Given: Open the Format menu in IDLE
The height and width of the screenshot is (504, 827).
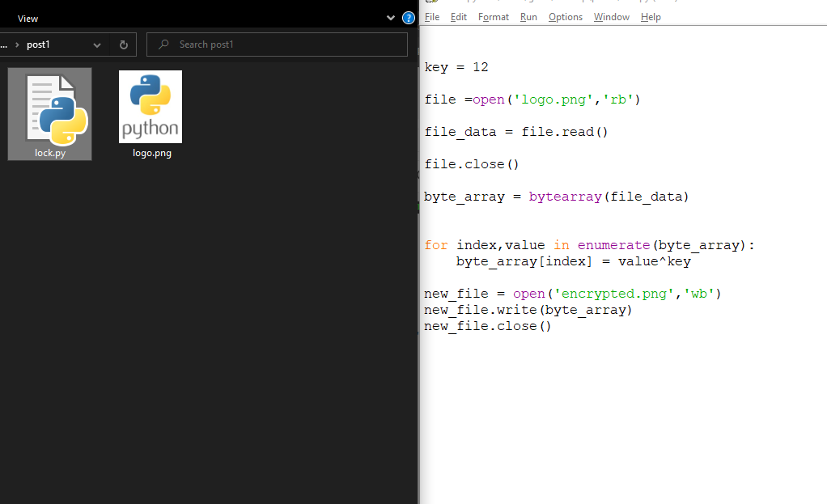Looking at the screenshot, I should pos(494,16).
